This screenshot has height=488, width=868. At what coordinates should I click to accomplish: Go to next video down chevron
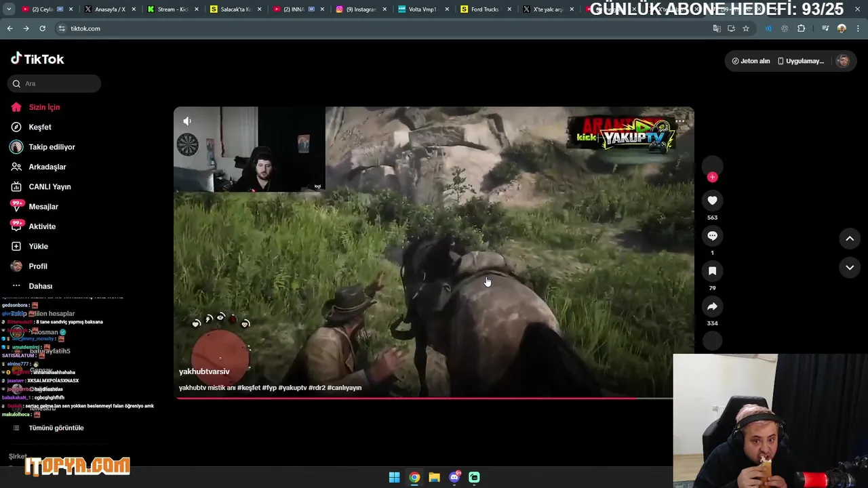[850, 268]
